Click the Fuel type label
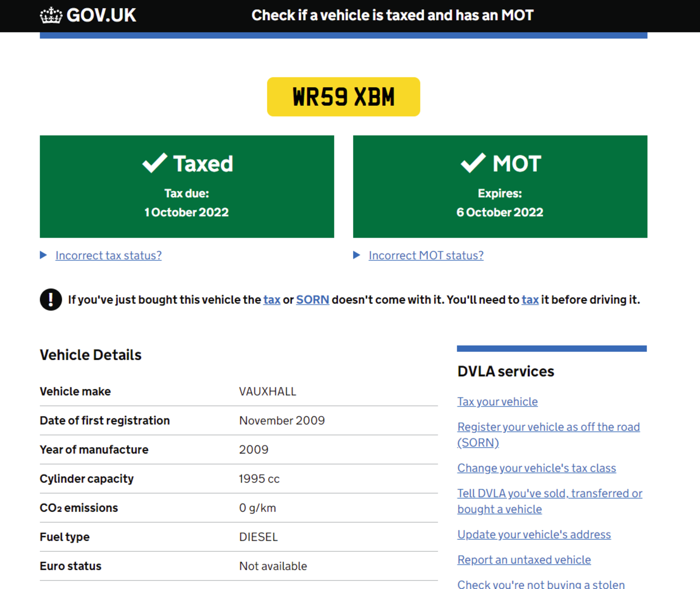Image resolution: width=700 pixels, height=589 pixels. point(65,537)
